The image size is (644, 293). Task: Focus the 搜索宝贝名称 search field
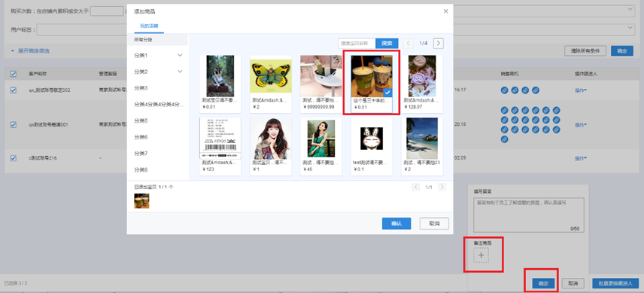pyautogui.click(x=357, y=43)
